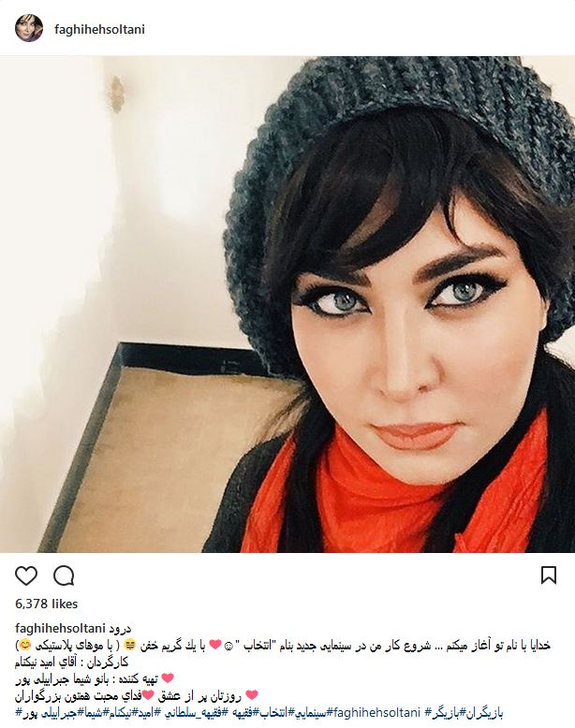Open the #بازیگر hashtag

point(446,712)
